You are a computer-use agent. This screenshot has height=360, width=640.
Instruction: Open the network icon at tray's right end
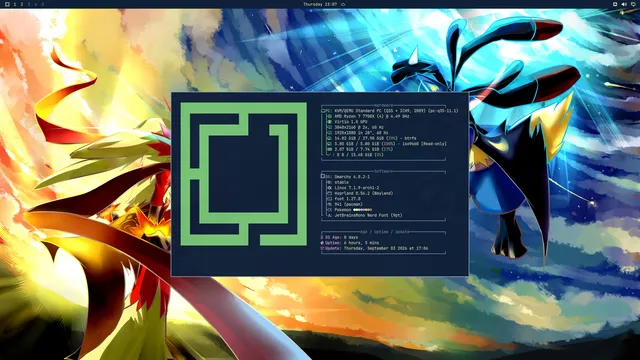(x=633, y=4)
